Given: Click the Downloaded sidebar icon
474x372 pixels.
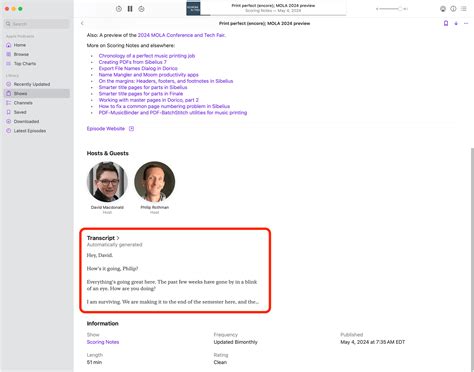Looking at the screenshot, I should point(9,122).
